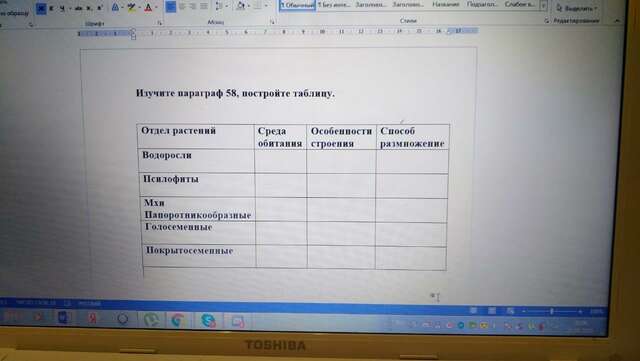Click the zoom slider handle
Image resolution: width=640 pixels, height=361 pixels.
(x=551, y=312)
